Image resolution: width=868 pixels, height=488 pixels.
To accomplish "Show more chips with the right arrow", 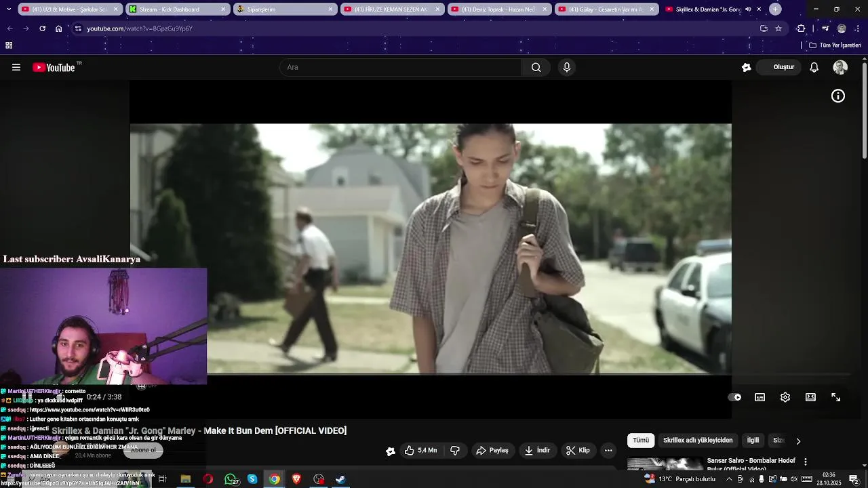I will (798, 441).
